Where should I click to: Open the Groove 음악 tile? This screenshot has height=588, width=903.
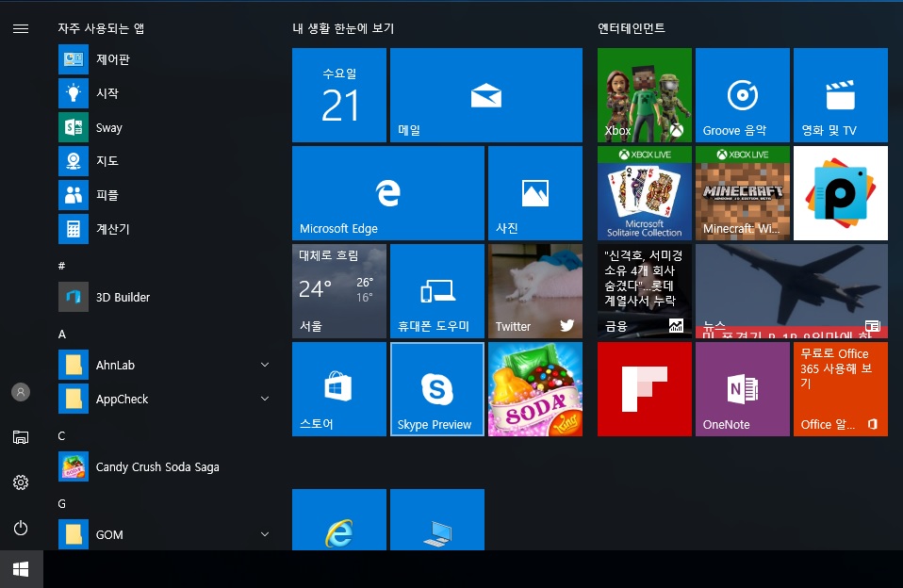tap(743, 95)
